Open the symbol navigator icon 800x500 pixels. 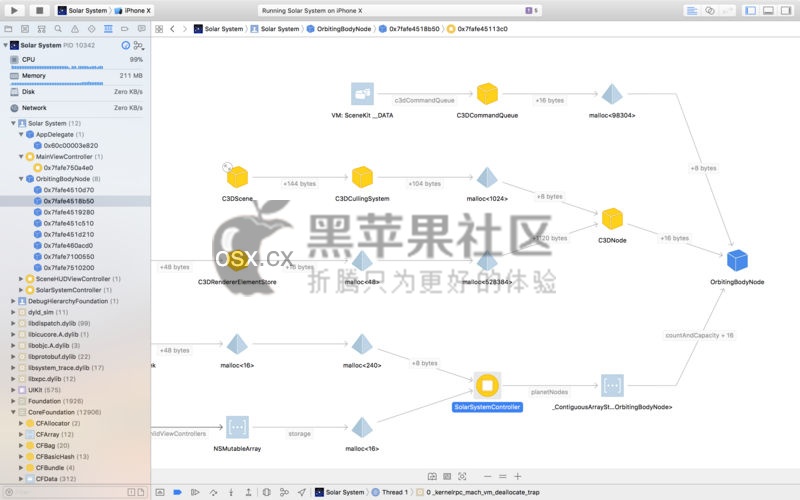[41, 29]
